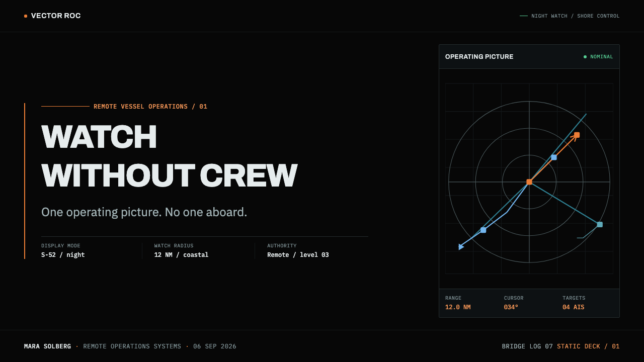The width and height of the screenshot is (644, 362).
Task: Select the teal target square at lower right
Action: pyautogui.click(x=600, y=225)
